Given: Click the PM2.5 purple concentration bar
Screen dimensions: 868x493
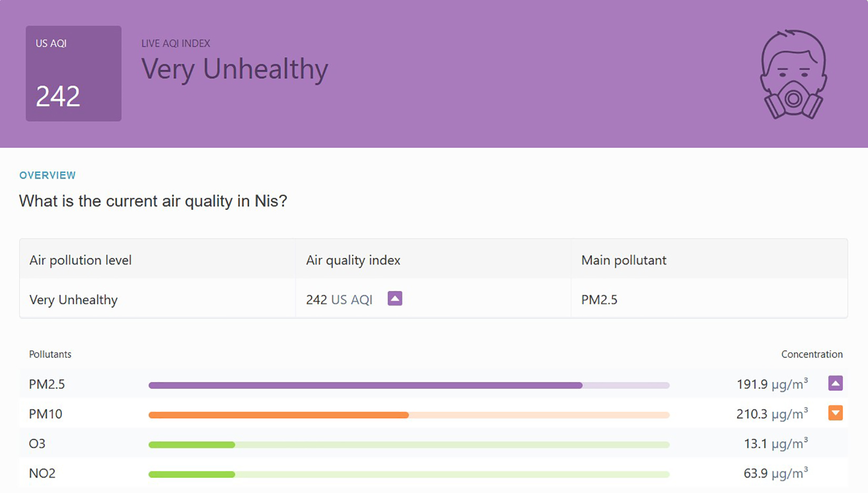Looking at the screenshot, I should (365, 385).
